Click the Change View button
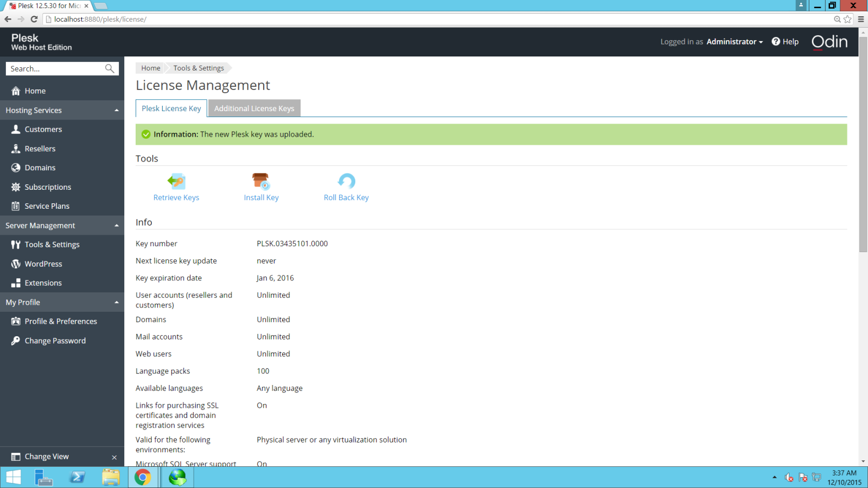 (x=47, y=457)
